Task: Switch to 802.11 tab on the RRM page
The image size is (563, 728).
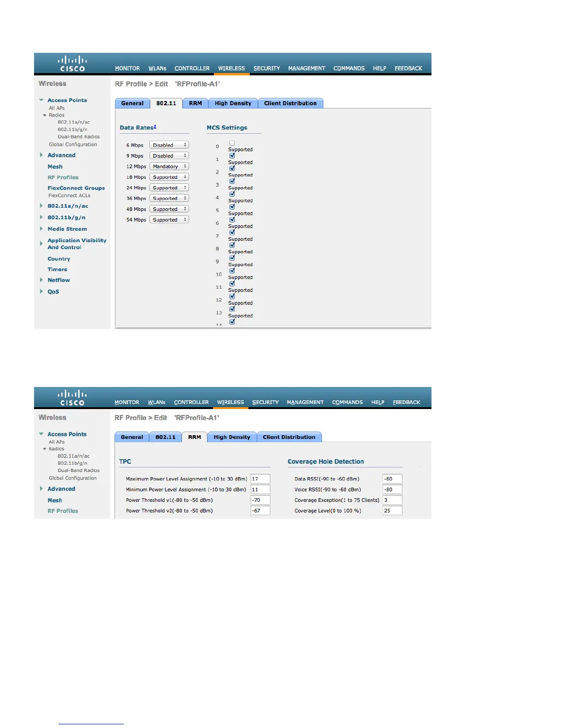Action: point(166,437)
